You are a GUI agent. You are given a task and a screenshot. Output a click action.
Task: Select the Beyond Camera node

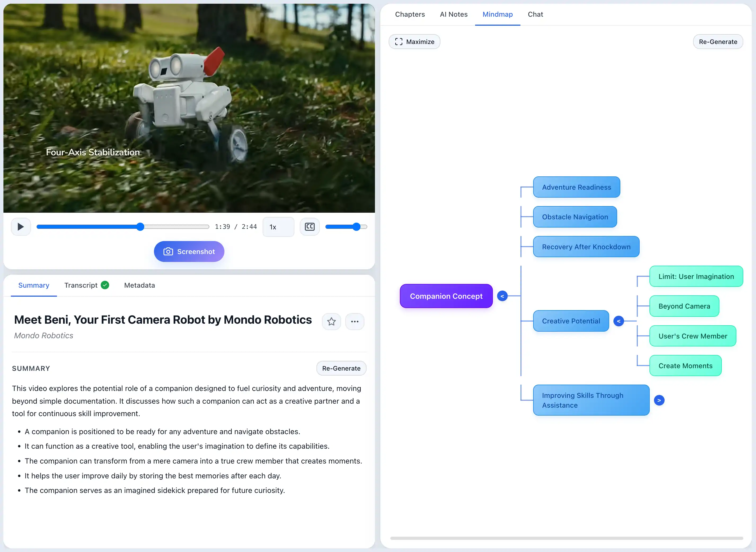click(x=684, y=306)
